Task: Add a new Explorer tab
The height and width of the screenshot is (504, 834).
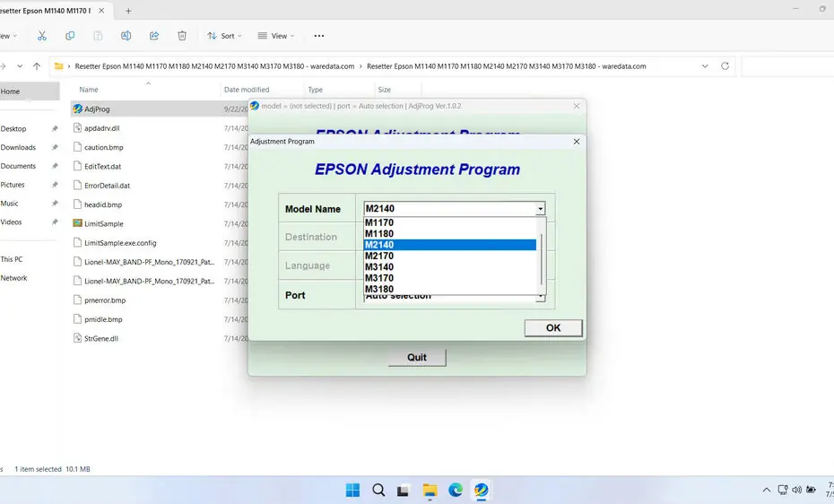Action: [128, 11]
